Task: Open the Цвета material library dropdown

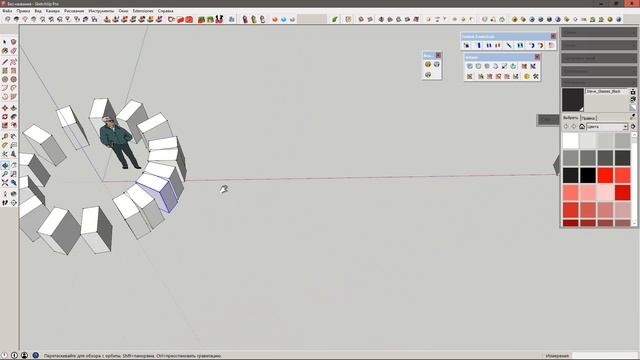Action: click(x=607, y=127)
